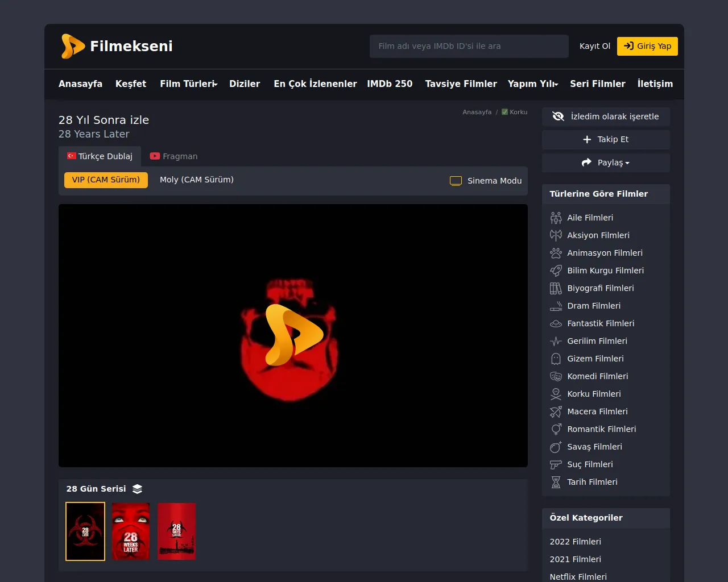Image resolution: width=728 pixels, height=582 pixels.
Task: Open IMDb 250 in navigation menu
Action: pyautogui.click(x=390, y=84)
